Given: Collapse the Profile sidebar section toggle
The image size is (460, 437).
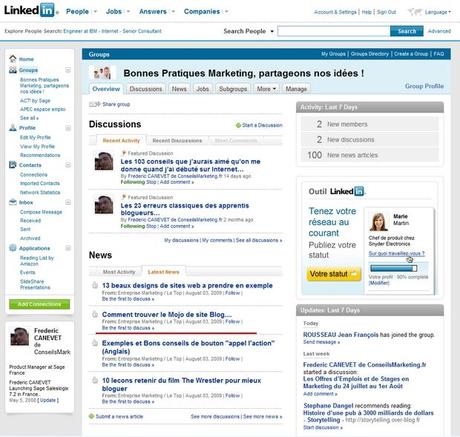Looking at the screenshot, I should point(68,128).
